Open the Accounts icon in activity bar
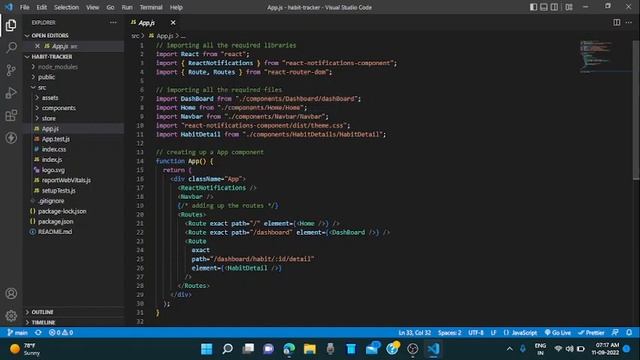640x360 pixels. pos(11,293)
